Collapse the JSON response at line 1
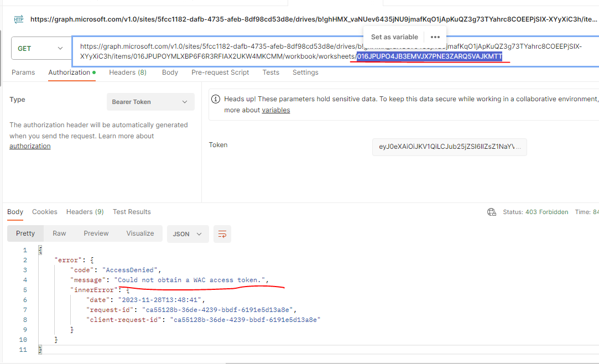The height and width of the screenshot is (364, 599). (x=39, y=249)
